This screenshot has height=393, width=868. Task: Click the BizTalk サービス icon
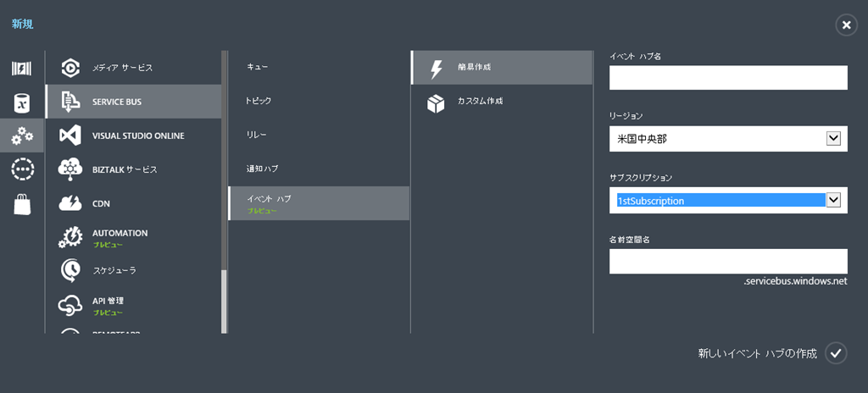point(70,170)
